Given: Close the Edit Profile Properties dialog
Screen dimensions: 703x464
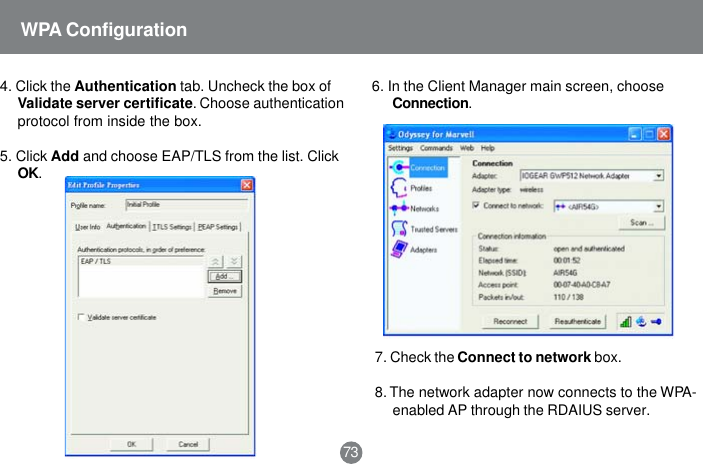Looking at the screenshot, I should click(247, 185).
